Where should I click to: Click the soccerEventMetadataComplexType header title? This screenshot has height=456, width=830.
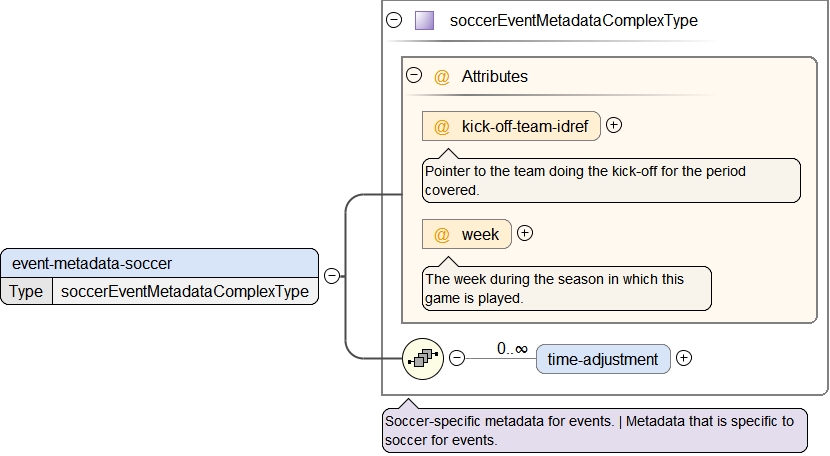pos(574,20)
